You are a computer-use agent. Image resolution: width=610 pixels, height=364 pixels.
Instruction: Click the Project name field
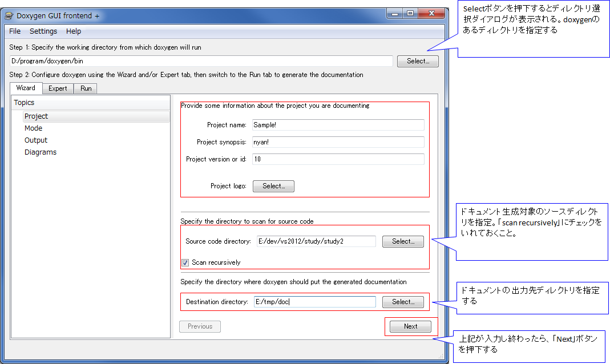[x=338, y=125]
